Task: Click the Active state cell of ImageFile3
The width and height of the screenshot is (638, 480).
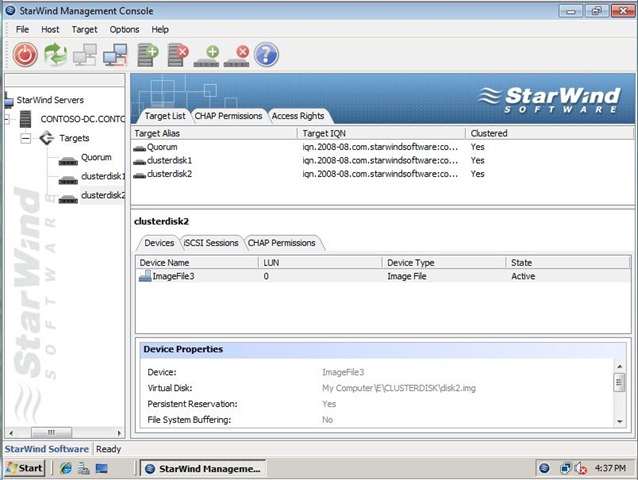Action: pyautogui.click(x=523, y=276)
